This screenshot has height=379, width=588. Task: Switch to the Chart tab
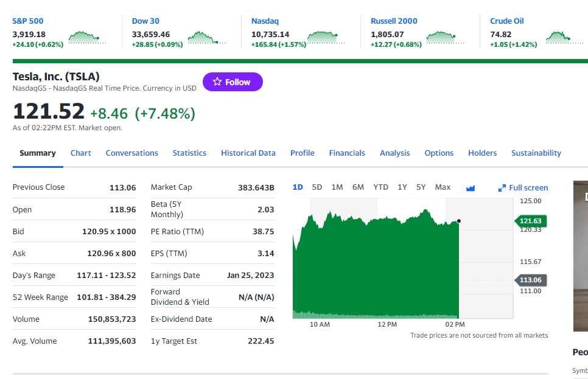point(80,153)
